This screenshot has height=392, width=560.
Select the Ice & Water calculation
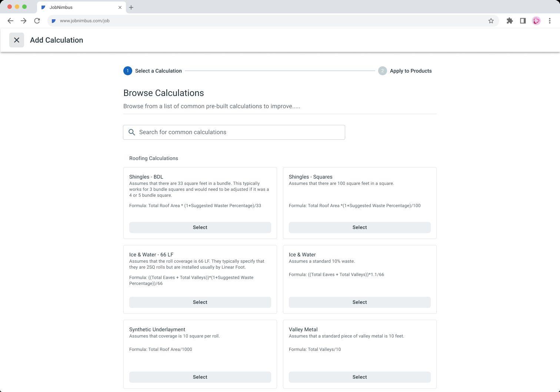click(x=360, y=302)
